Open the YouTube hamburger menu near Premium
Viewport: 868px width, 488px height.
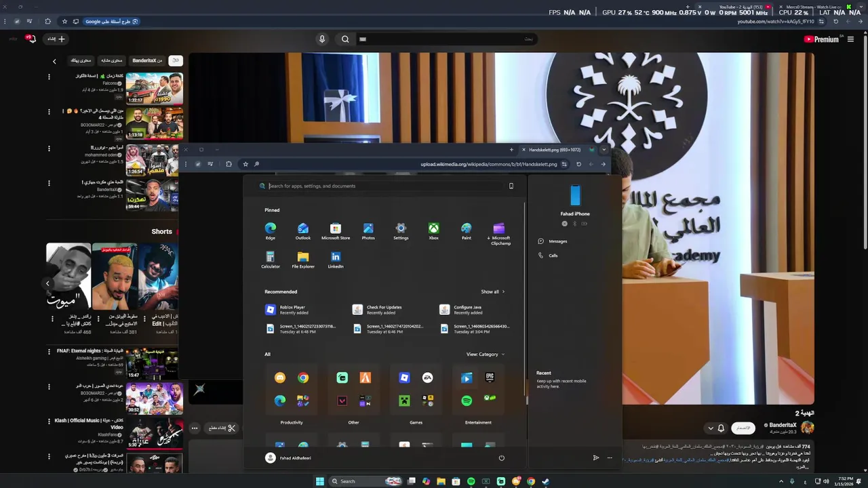click(x=850, y=39)
